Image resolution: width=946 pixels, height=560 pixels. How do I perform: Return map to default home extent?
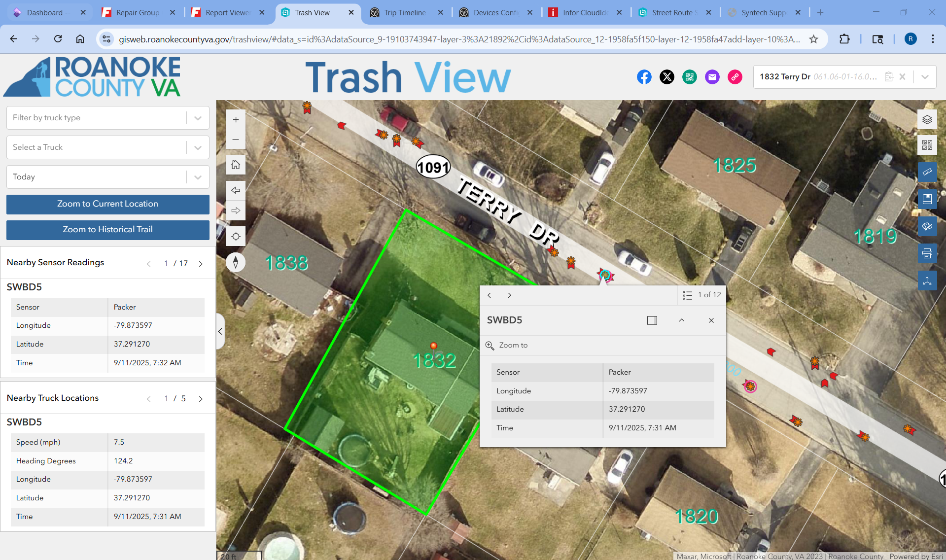(236, 165)
